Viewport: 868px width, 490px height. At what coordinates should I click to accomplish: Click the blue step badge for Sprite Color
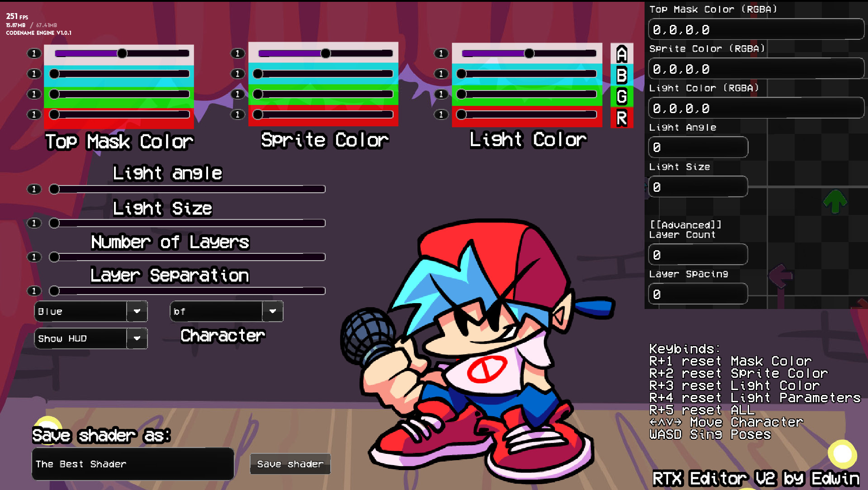pos(237,74)
